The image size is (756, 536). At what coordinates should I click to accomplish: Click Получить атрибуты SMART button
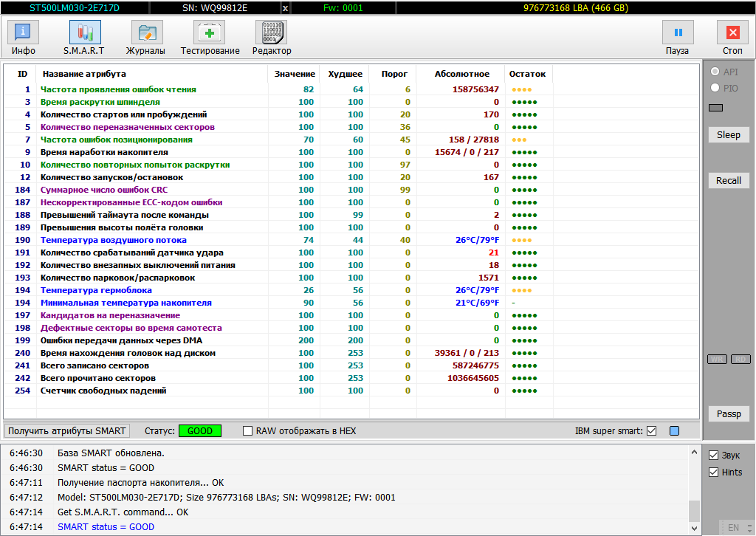[68, 431]
